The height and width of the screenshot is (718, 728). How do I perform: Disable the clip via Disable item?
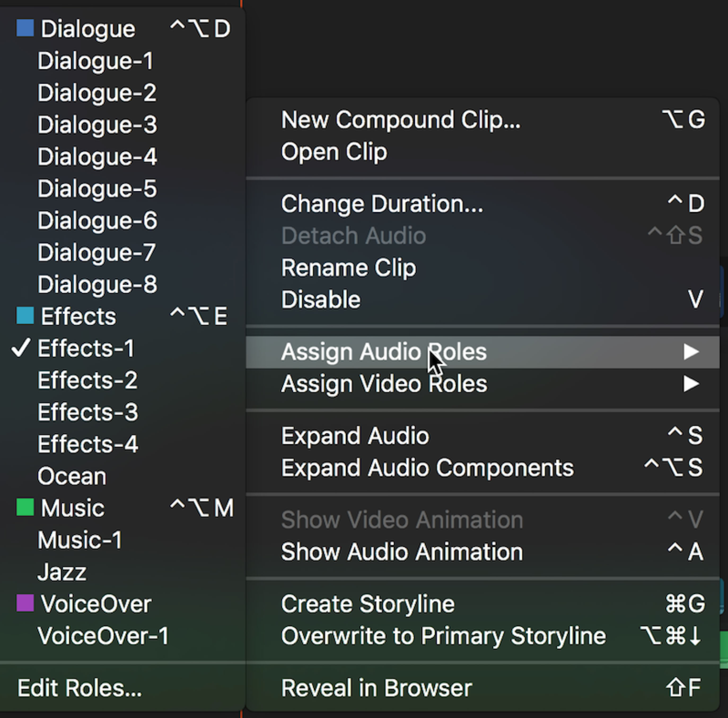click(321, 300)
